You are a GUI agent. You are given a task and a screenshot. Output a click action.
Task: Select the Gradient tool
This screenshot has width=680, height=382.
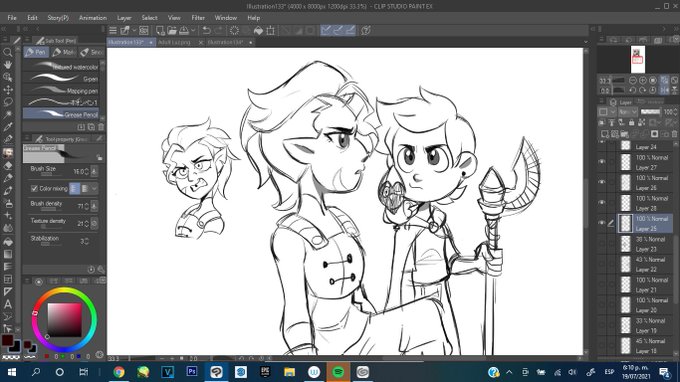[x=8, y=254]
